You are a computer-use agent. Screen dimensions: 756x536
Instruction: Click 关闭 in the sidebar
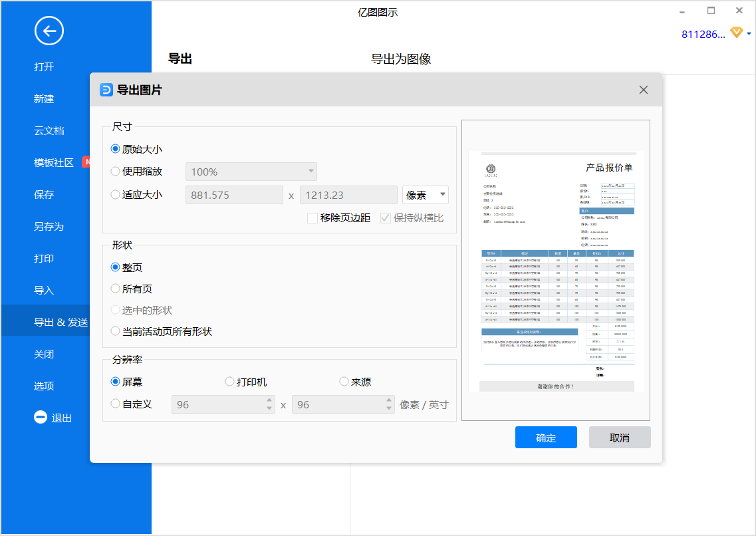pos(44,354)
